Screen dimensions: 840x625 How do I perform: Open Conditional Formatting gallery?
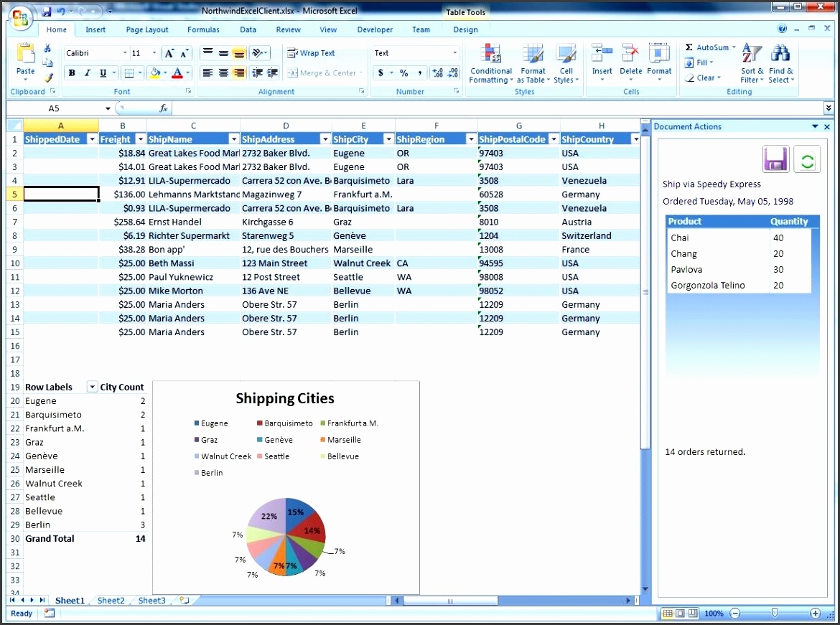491,63
